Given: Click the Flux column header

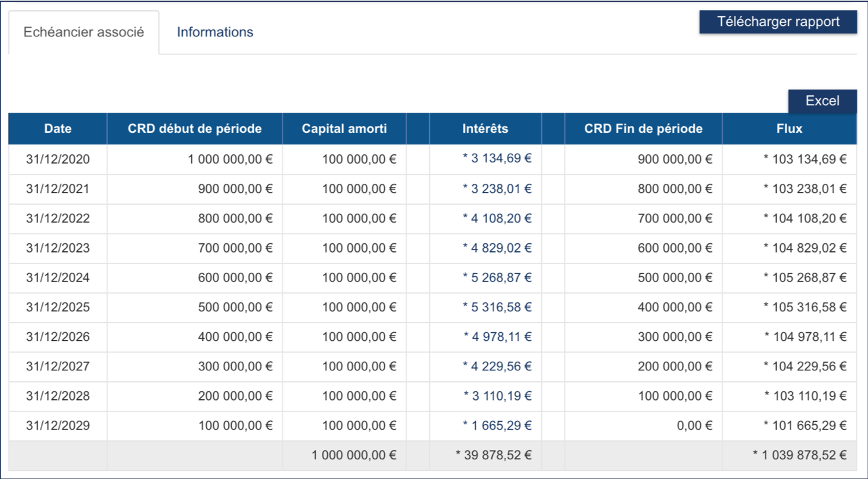Looking at the screenshot, I should (789, 129).
